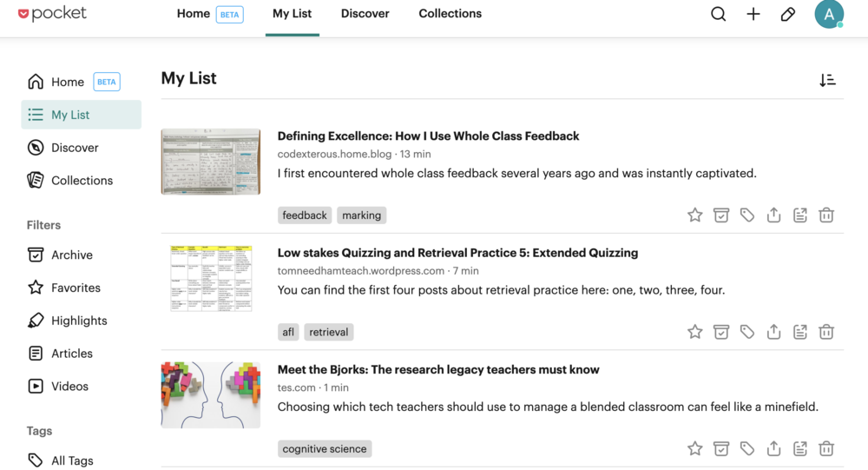This screenshot has width=868, height=470.
Task: Open original view of Meet the Bjorks
Action: [x=800, y=448]
